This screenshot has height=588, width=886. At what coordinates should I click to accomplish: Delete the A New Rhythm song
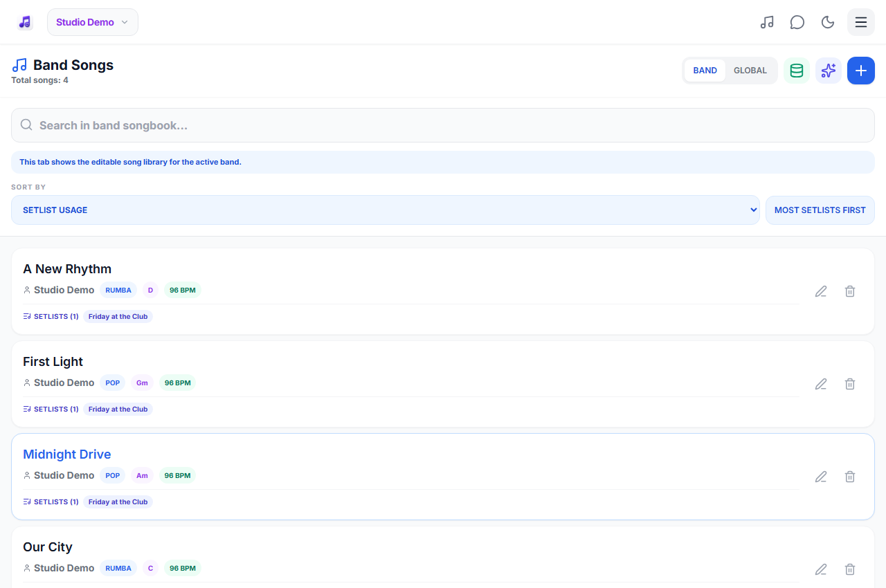[850, 291]
